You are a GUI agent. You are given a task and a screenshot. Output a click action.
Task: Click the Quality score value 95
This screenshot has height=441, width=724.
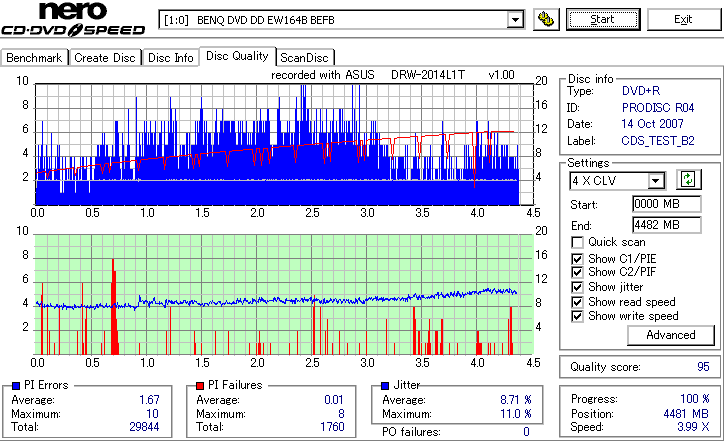tap(703, 367)
